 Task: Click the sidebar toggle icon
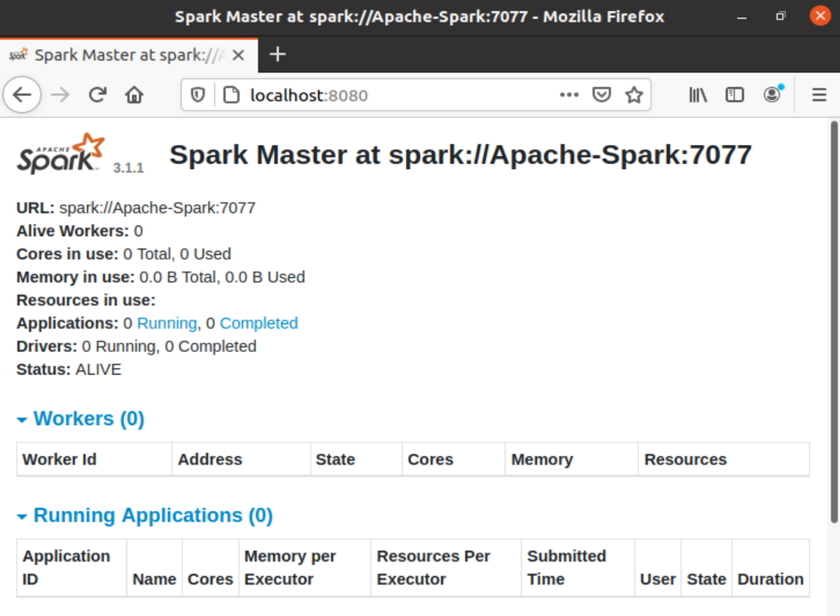[734, 94]
